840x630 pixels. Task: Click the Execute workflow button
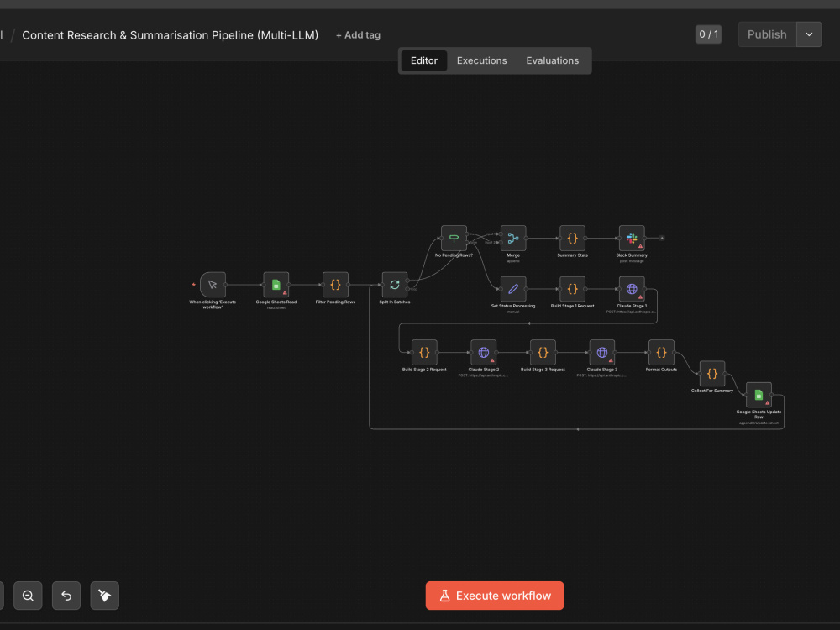point(495,596)
